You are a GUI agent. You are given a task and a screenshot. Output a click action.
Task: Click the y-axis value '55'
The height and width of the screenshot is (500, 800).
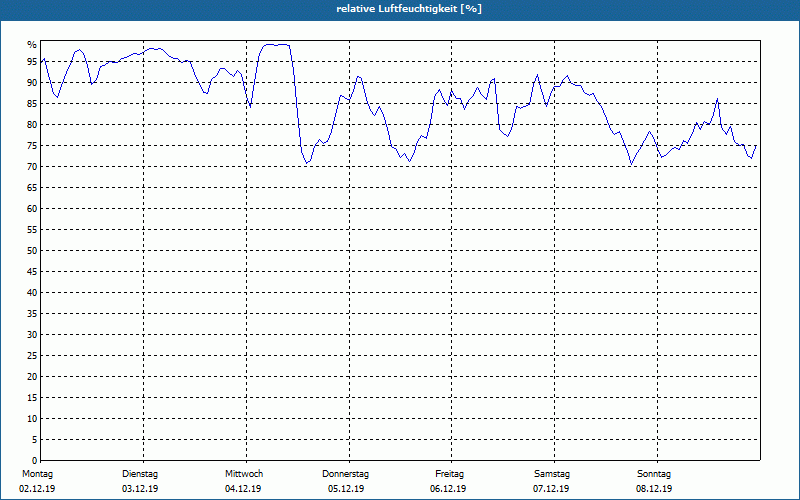point(32,230)
